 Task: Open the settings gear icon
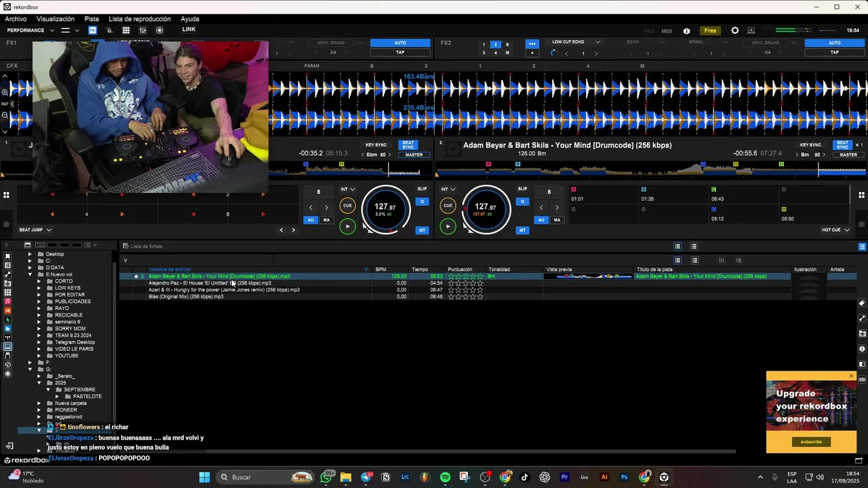click(x=735, y=30)
